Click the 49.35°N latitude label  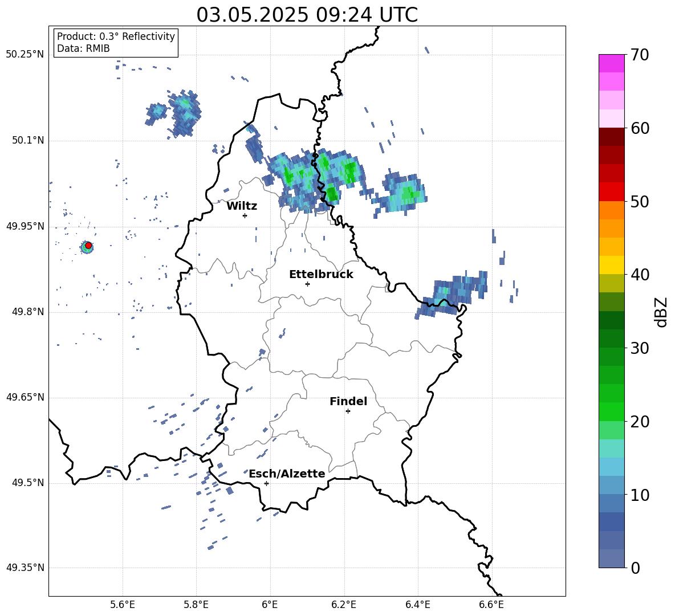pyautogui.click(x=25, y=568)
